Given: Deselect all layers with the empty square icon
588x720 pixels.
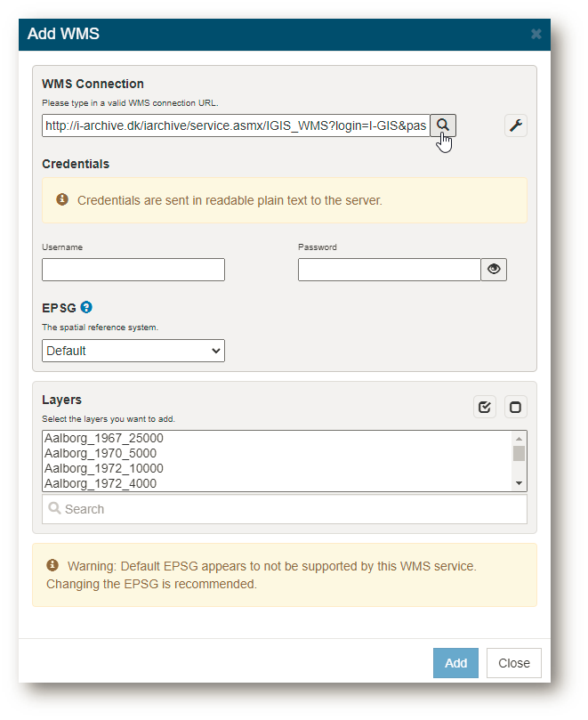Looking at the screenshot, I should tap(515, 407).
